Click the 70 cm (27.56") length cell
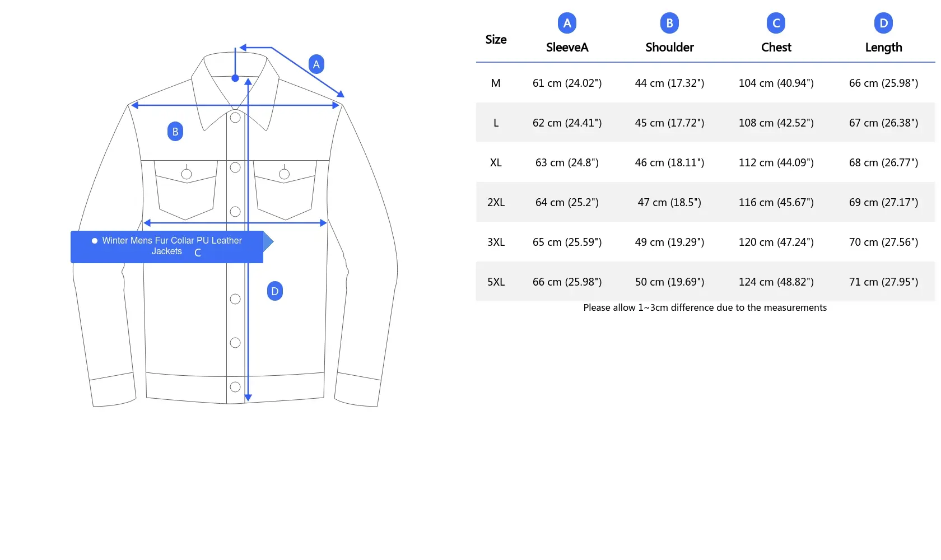Image resolution: width=941 pixels, height=560 pixels. click(883, 242)
